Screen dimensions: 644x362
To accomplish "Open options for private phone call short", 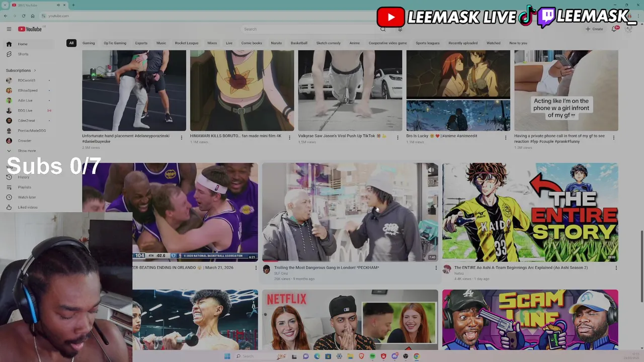I will (x=614, y=138).
